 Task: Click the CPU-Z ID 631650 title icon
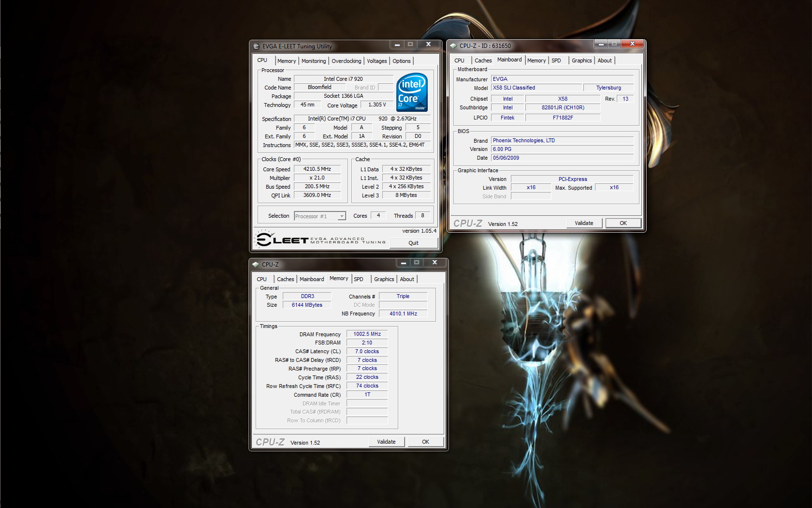click(453, 46)
